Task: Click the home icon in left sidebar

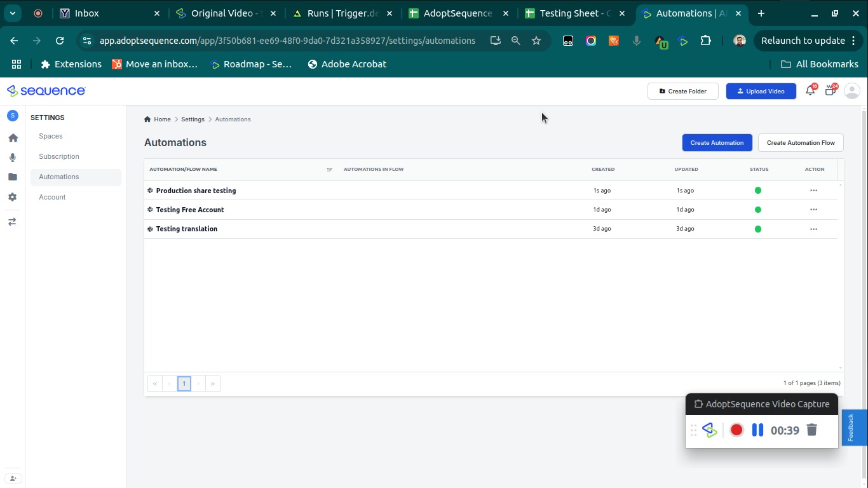Action: [x=13, y=138]
